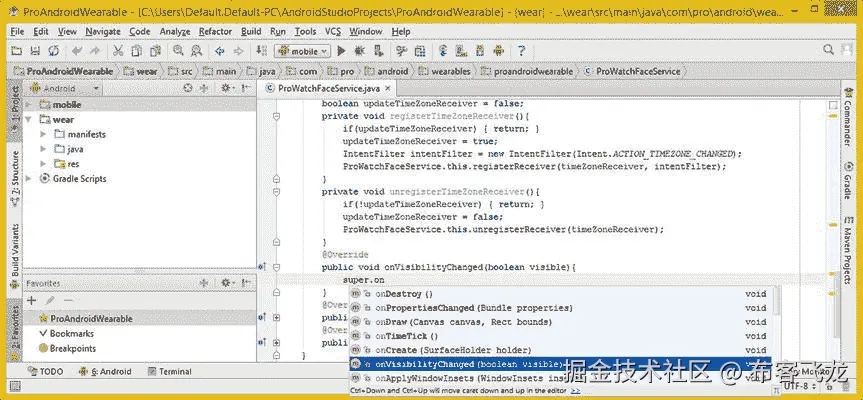Image resolution: width=863 pixels, height=400 pixels.
Task: Click the Help question mark icon
Action: [x=521, y=51]
